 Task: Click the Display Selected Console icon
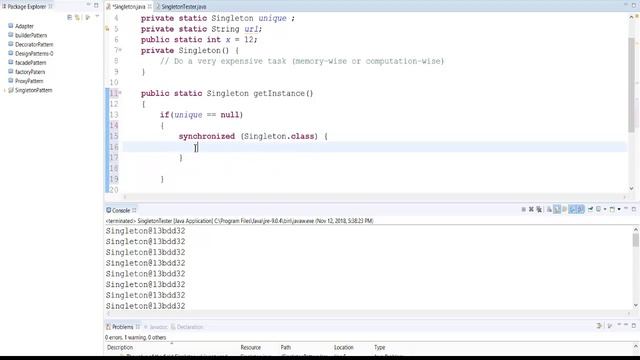598,209
